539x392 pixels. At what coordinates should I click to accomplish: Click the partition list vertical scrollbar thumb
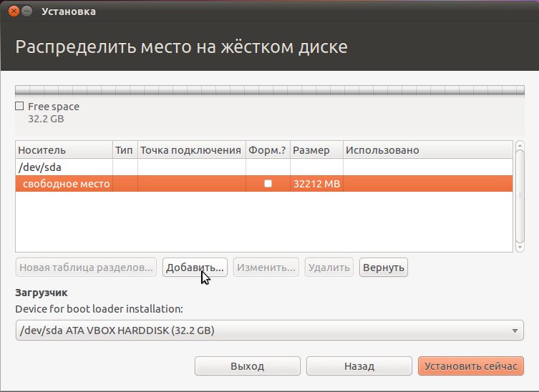(520, 196)
